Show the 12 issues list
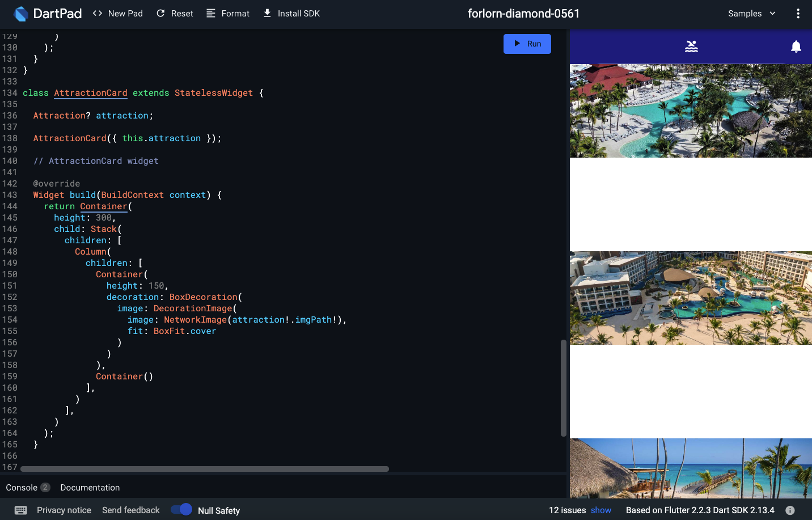The image size is (812, 520). pyautogui.click(x=601, y=510)
